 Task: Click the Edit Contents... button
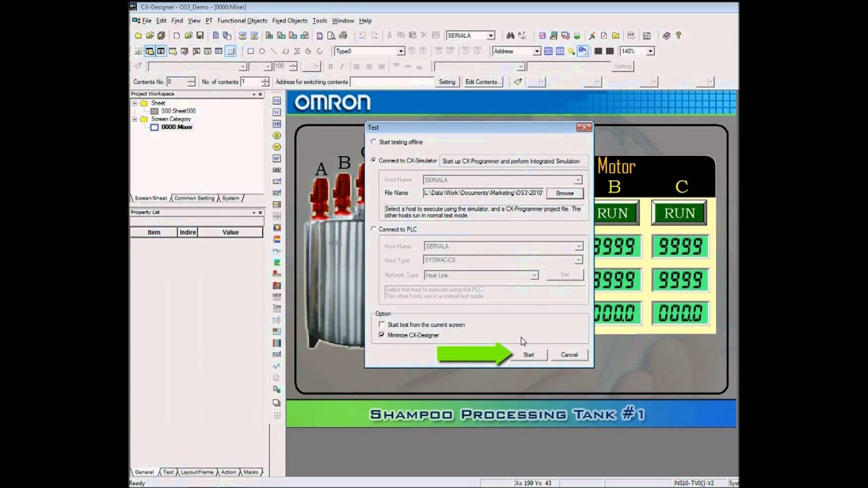tap(482, 81)
